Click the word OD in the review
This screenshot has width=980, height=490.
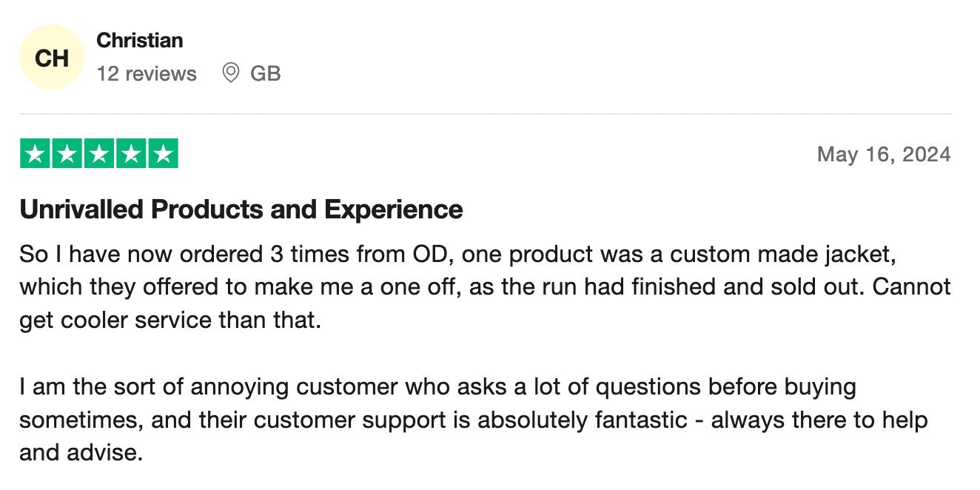pos(429,254)
